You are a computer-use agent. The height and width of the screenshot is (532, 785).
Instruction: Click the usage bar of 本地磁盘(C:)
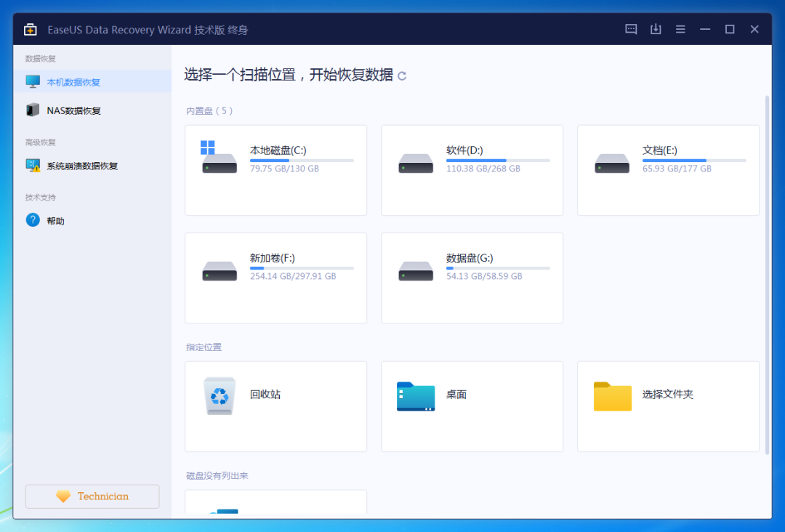click(x=302, y=161)
